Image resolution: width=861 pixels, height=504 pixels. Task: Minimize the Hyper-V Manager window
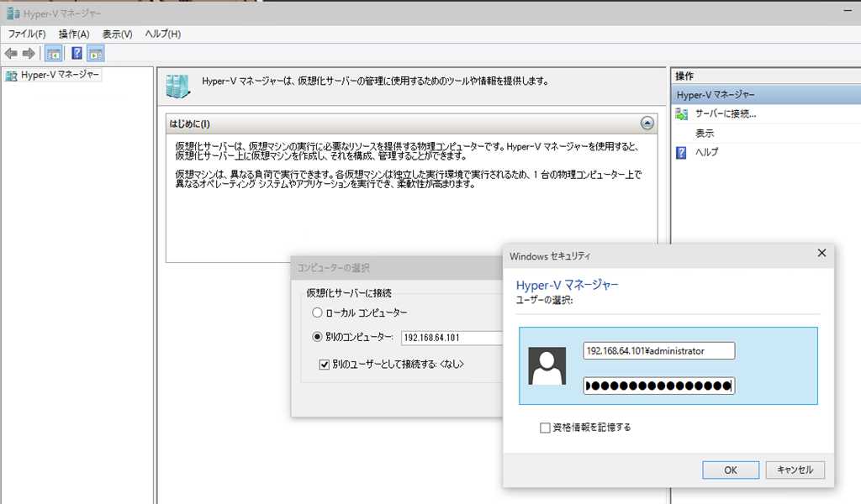click(x=848, y=11)
